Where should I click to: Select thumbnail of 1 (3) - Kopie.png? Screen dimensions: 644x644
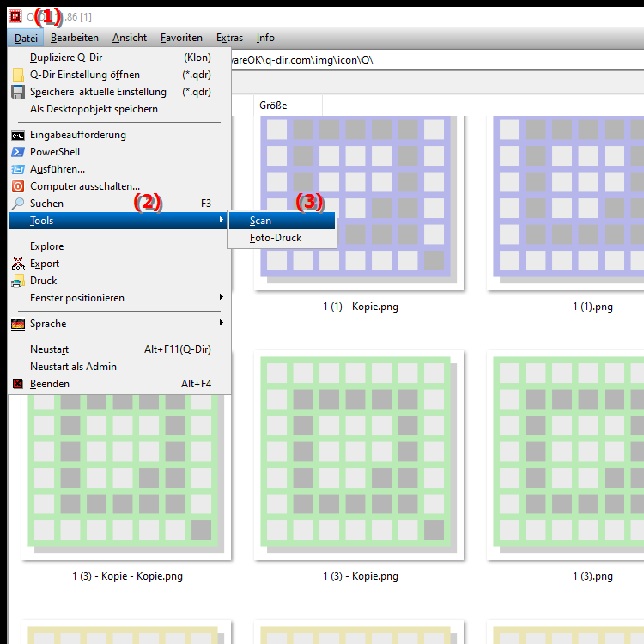pos(359,455)
